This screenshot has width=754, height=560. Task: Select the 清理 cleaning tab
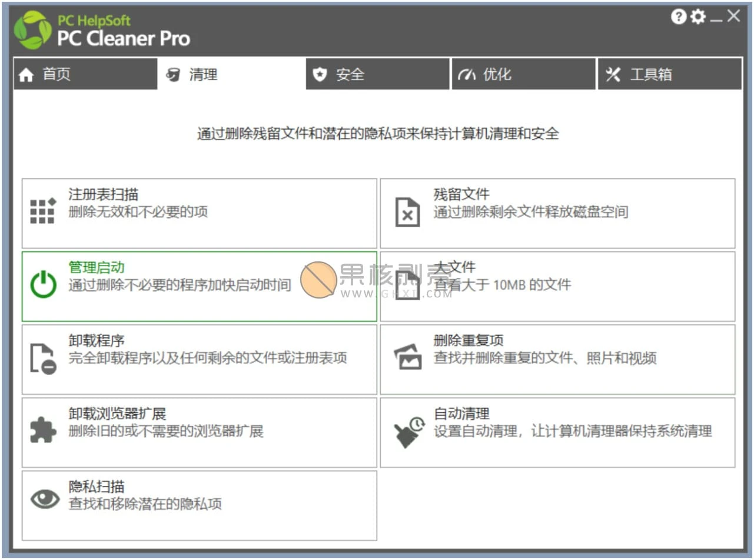tap(231, 74)
